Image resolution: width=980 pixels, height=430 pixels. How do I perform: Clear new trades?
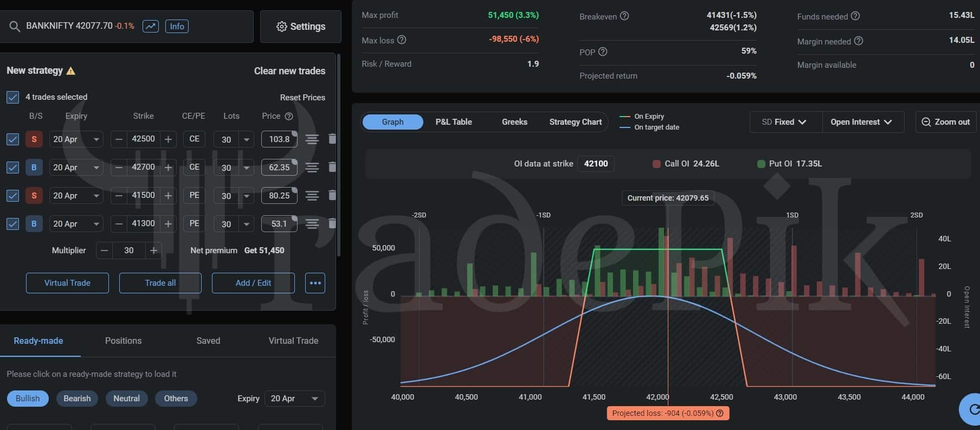pyautogui.click(x=289, y=71)
